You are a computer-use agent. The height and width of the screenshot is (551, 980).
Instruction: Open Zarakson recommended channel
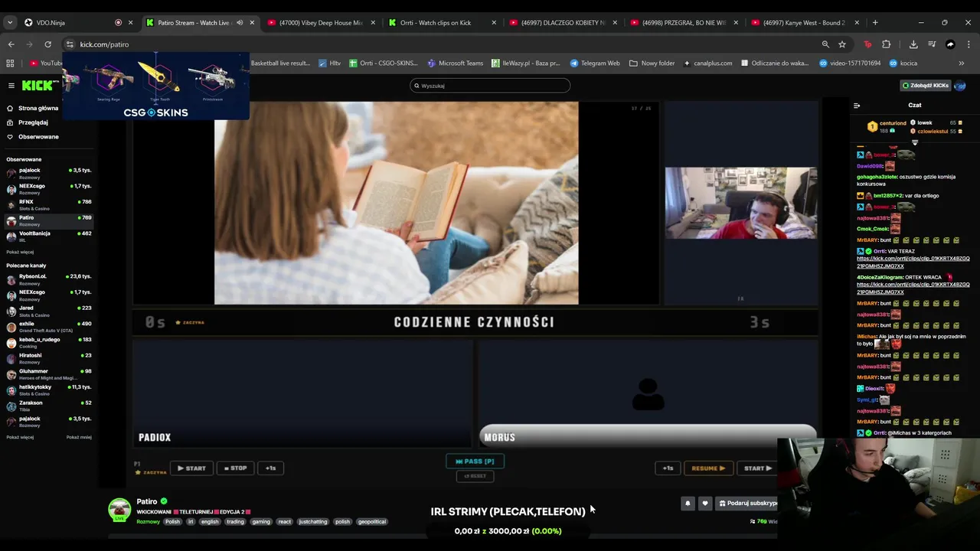coord(48,406)
